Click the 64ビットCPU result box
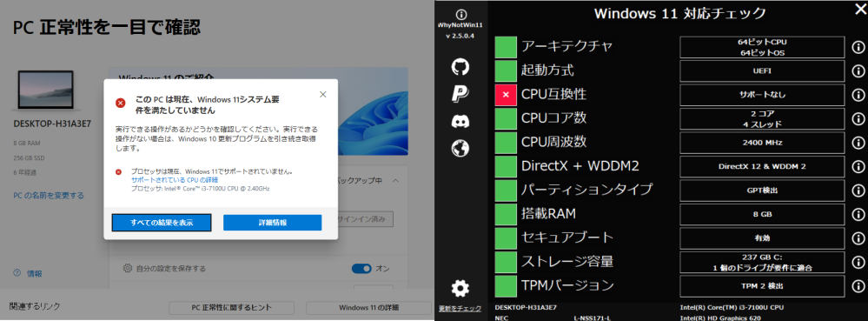Screen dimensions: 868x321 coord(762,48)
